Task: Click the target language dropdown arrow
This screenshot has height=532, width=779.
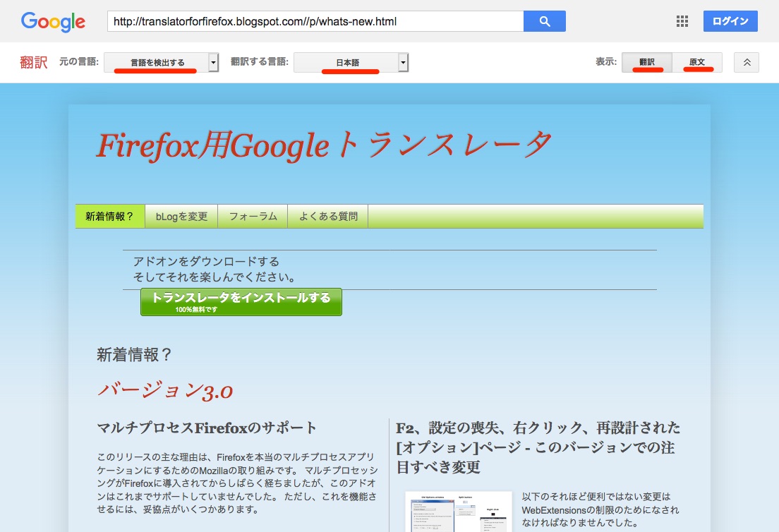Action: point(404,63)
